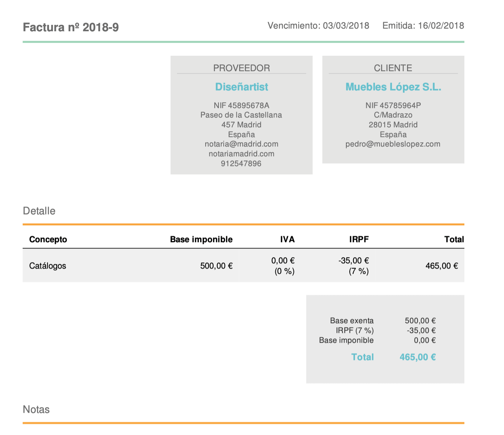Click the 'IRPF (7 %)' summary label
This screenshot has width=504, height=435.
(x=355, y=331)
